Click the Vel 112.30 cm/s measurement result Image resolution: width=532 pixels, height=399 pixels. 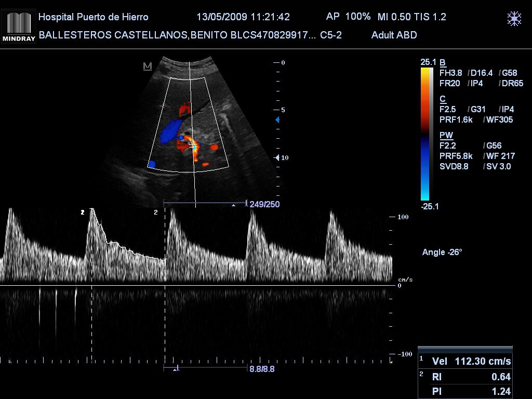pyautogui.click(x=471, y=361)
